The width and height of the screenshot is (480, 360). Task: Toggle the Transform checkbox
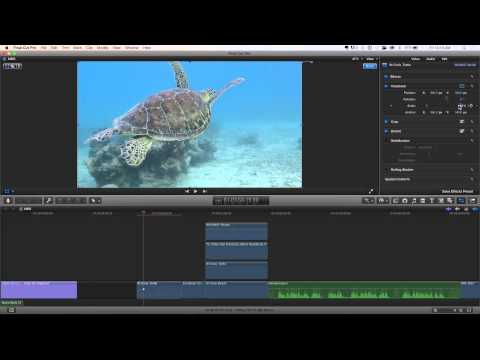(x=386, y=86)
